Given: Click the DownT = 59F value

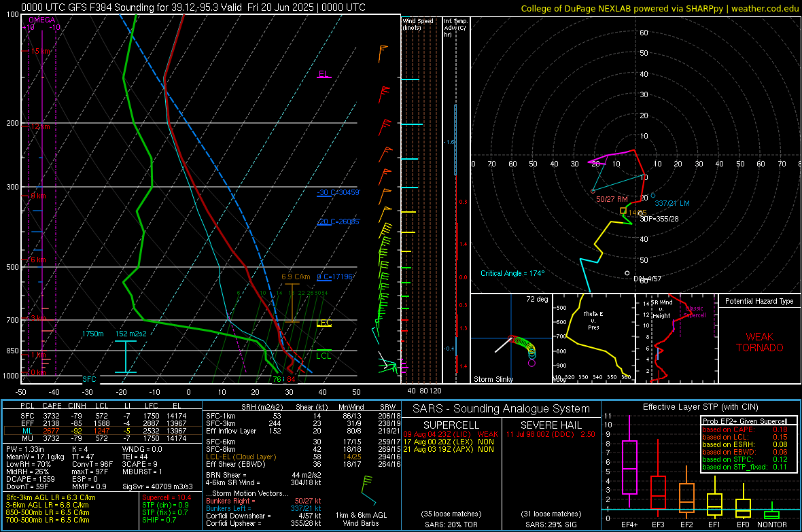Looking at the screenshot, I should pos(27,486).
